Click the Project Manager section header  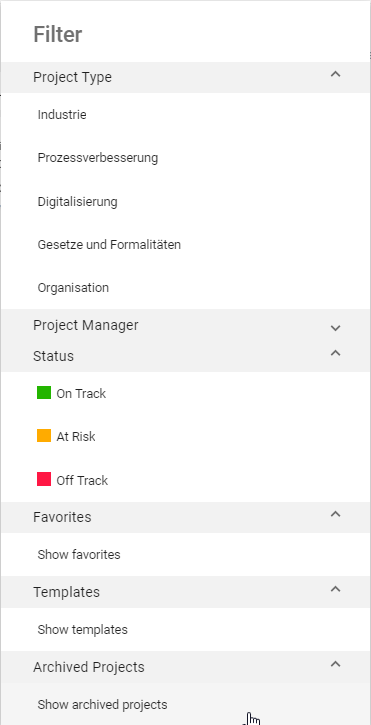[186, 325]
